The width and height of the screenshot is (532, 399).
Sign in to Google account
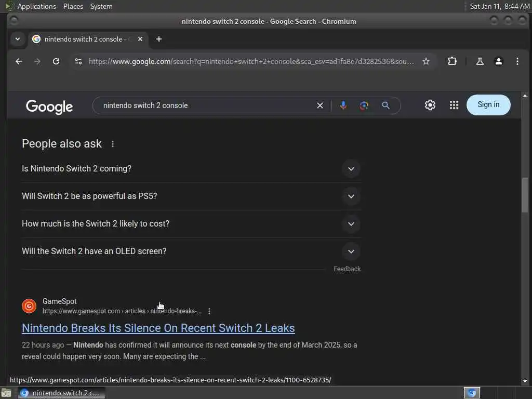[x=488, y=105]
